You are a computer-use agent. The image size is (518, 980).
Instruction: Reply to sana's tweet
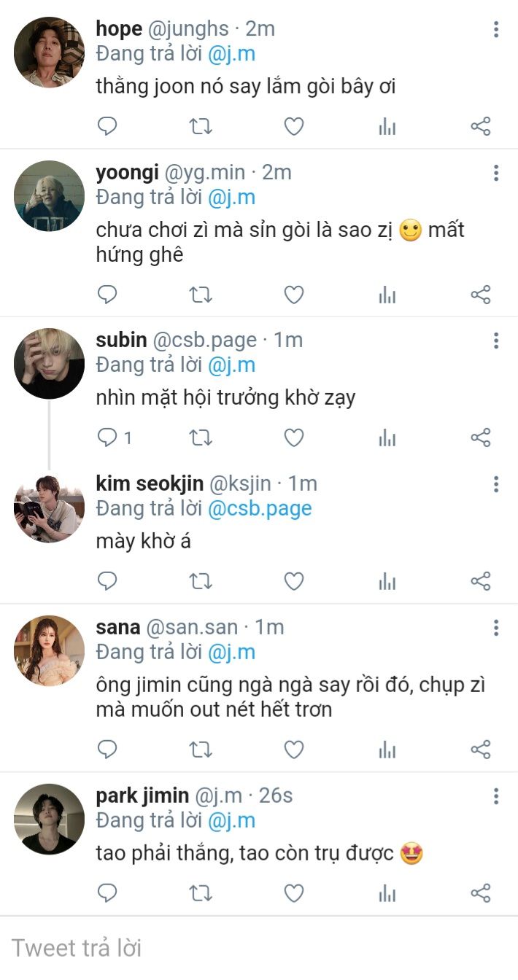coord(108,749)
